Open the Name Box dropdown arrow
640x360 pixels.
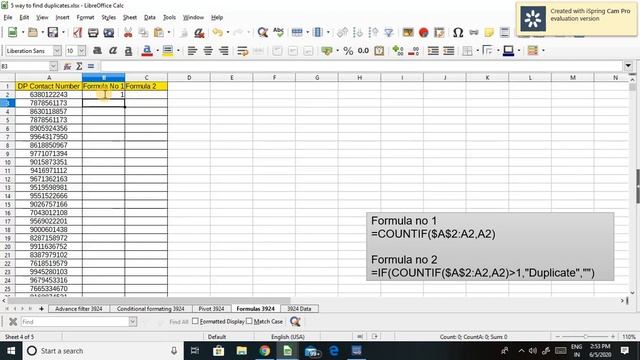pyautogui.click(x=53, y=66)
